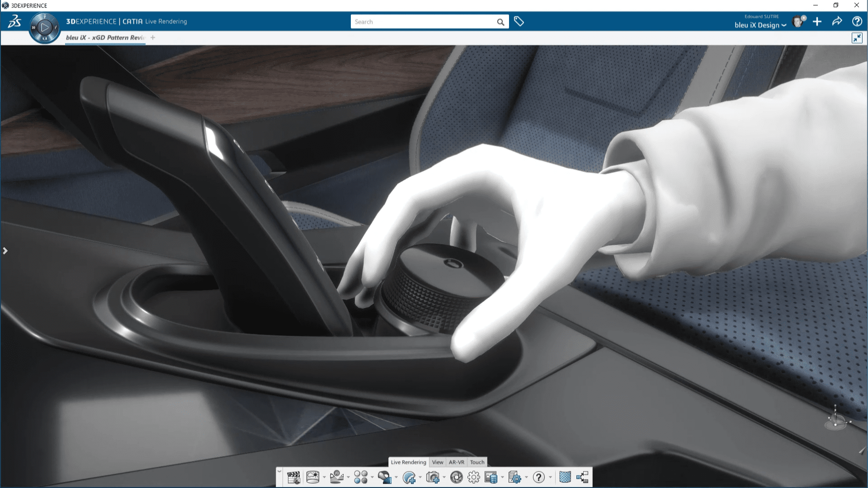
Task: Expand dropdown arrow next to ambience icon
Action: pyautogui.click(x=324, y=478)
